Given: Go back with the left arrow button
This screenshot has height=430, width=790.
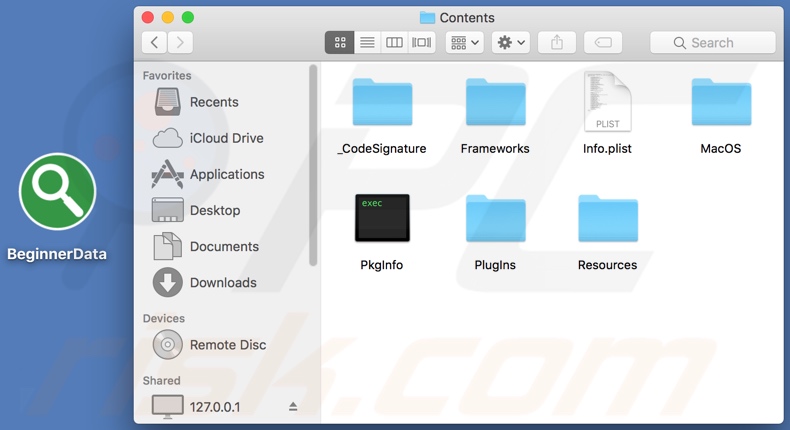Looking at the screenshot, I should [x=155, y=42].
